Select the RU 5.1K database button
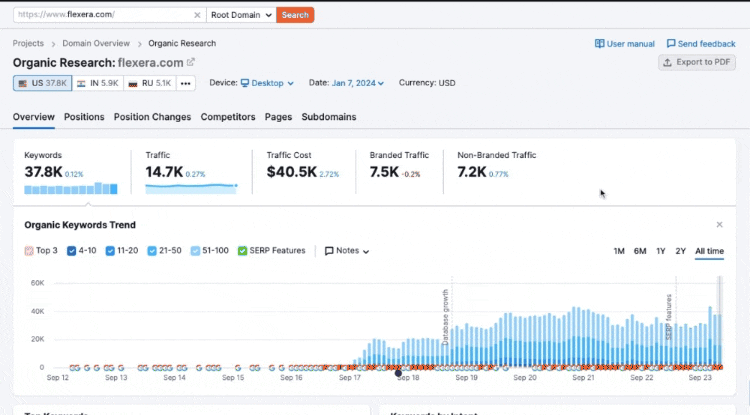Image resolution: width=750 pixels, height=415 pixels. [x=150, y=83]
